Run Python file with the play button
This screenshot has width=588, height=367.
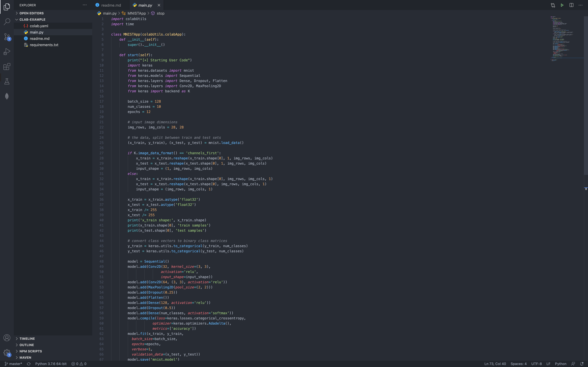562,5
